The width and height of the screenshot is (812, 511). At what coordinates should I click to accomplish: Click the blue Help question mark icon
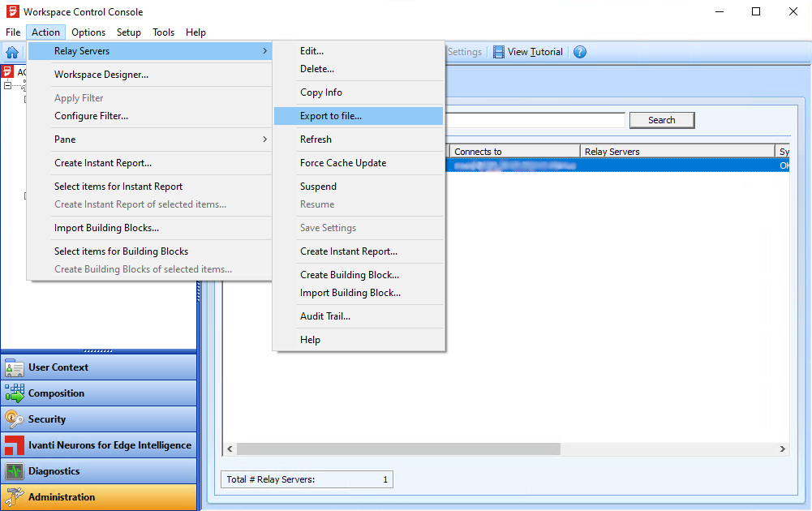580,51
